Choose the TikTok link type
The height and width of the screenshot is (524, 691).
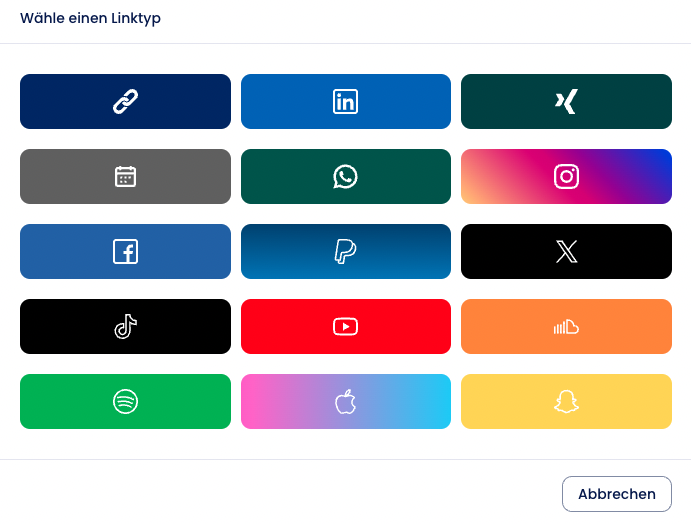[126, 327]
